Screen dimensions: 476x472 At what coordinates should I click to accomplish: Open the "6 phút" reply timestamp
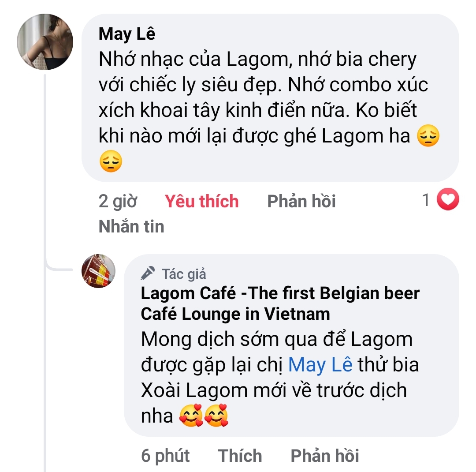pos(165,456)
